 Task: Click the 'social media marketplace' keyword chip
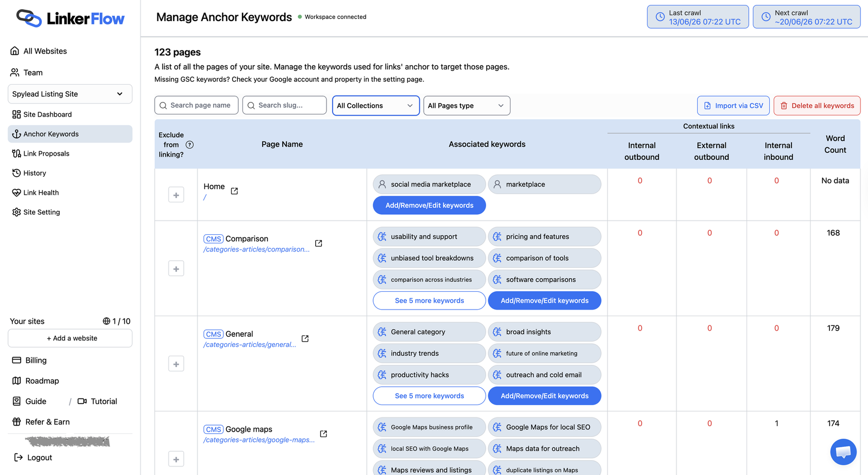429,184
